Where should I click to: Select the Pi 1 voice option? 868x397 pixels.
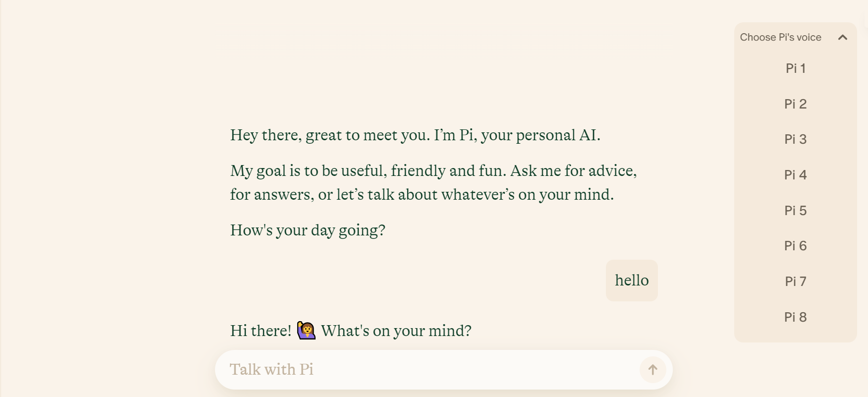click(795, 68)
